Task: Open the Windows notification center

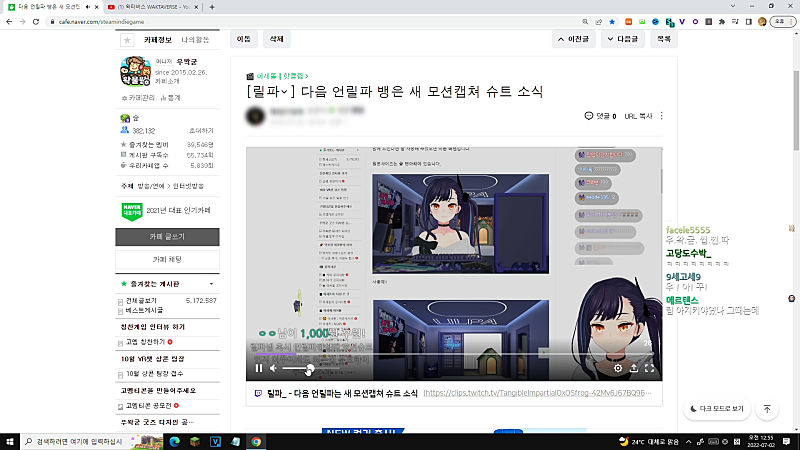Action: point(786,441)
